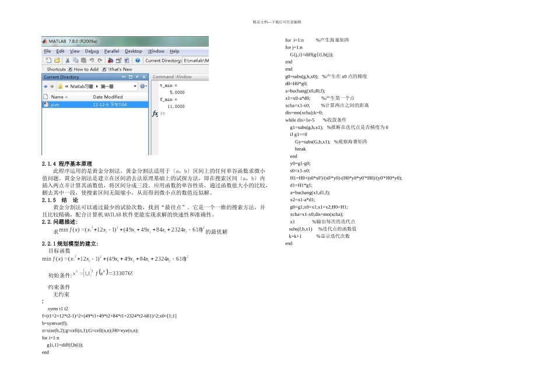554x392 pixels.
Task: Sort files by Name column header
Action: (70, 97)
